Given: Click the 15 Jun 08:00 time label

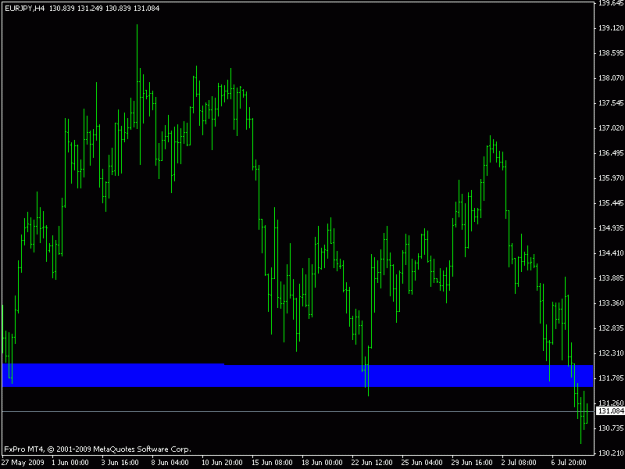Looking at the screenshot, I should [272, 463].
